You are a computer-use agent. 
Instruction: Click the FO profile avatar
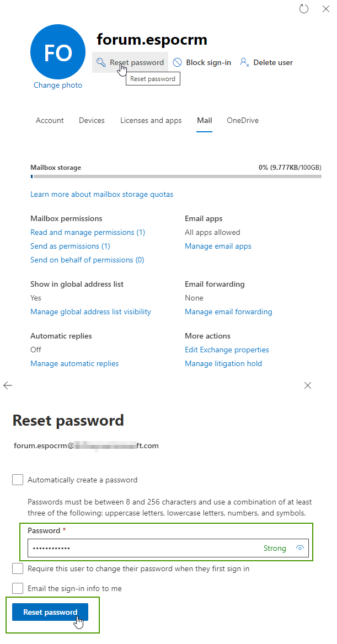[x=58, y=53]
